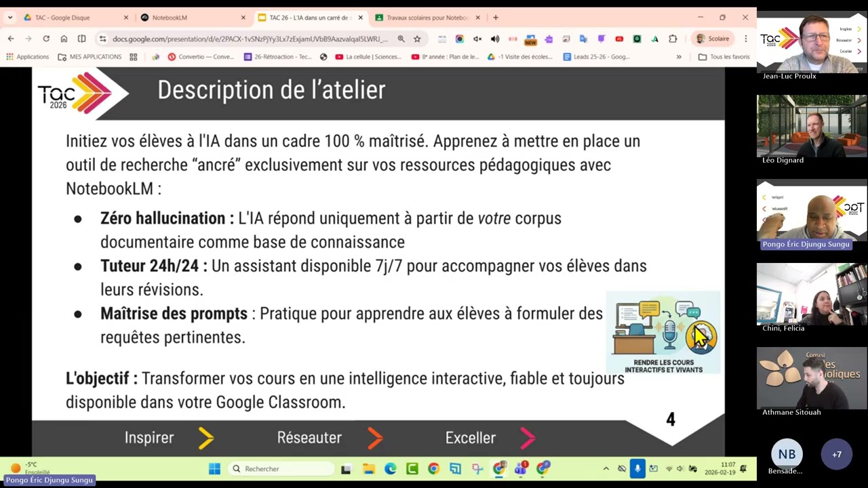The height and width of the screenshot is (488, 868).
Task: Click the address bar URL field
Action: (x=251, y=39)
